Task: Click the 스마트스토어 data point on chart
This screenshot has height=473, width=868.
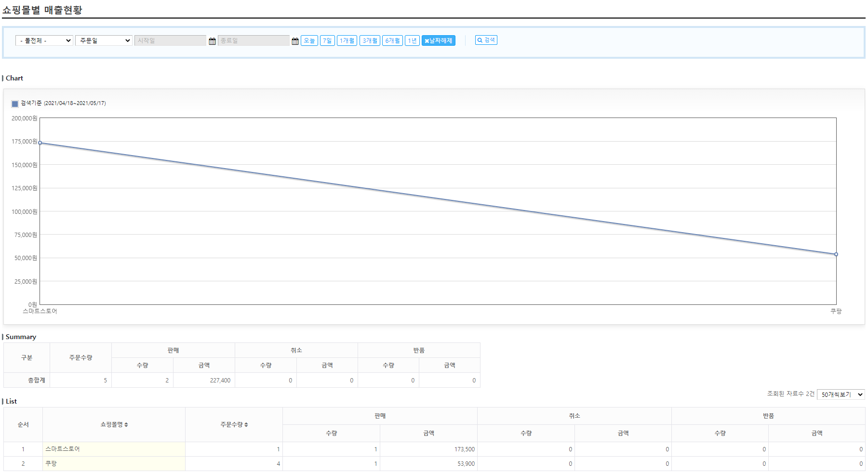Action: pos(40,143)
